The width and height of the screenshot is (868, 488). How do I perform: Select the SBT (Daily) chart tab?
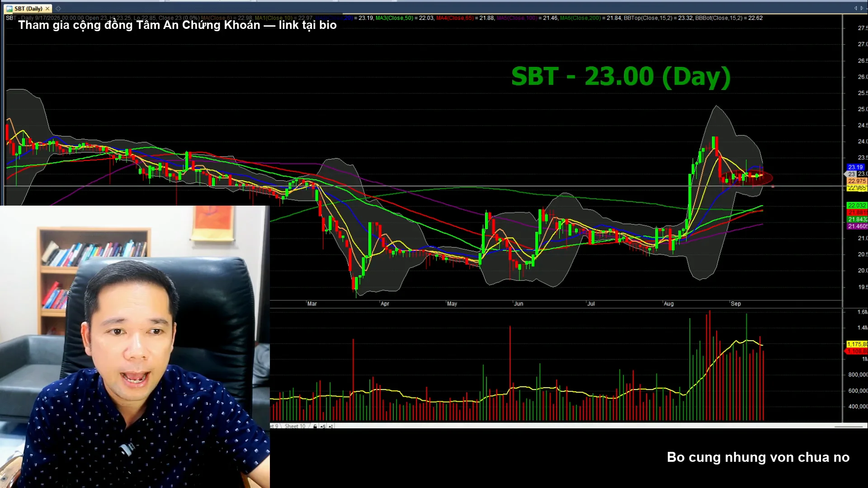click(28, 9)
